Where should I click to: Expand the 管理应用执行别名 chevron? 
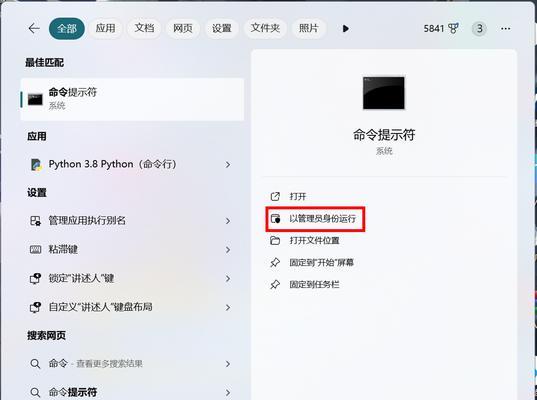[x=228, y=221]
